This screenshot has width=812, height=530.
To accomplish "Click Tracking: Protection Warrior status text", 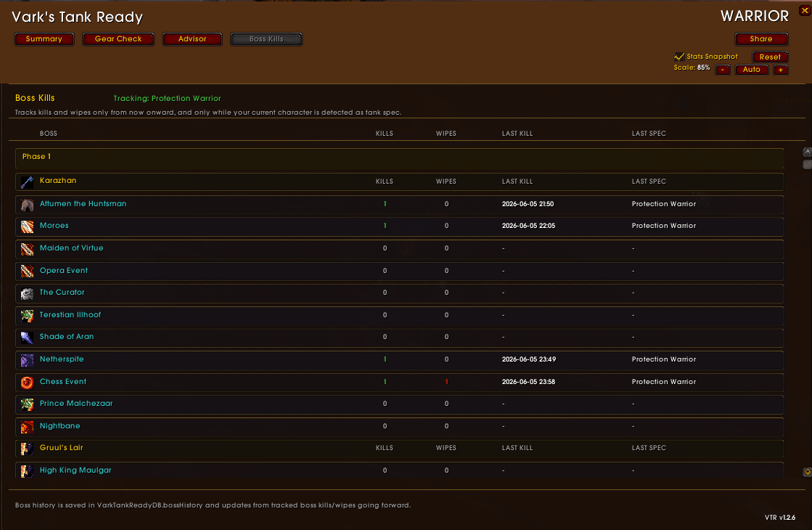I will click(168, 99).
